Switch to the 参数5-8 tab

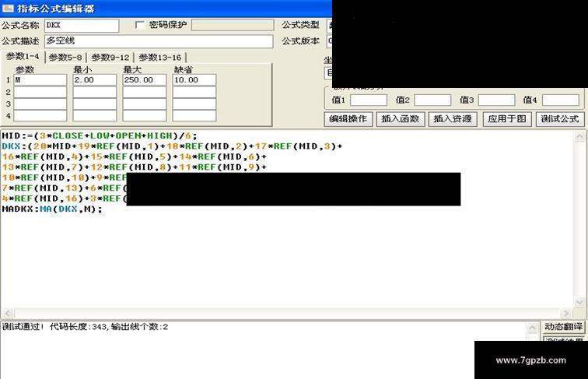[65, 58]
